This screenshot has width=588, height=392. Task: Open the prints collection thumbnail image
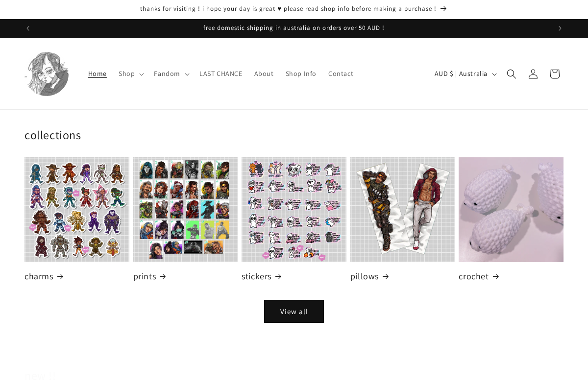click(x=185, y=209)
